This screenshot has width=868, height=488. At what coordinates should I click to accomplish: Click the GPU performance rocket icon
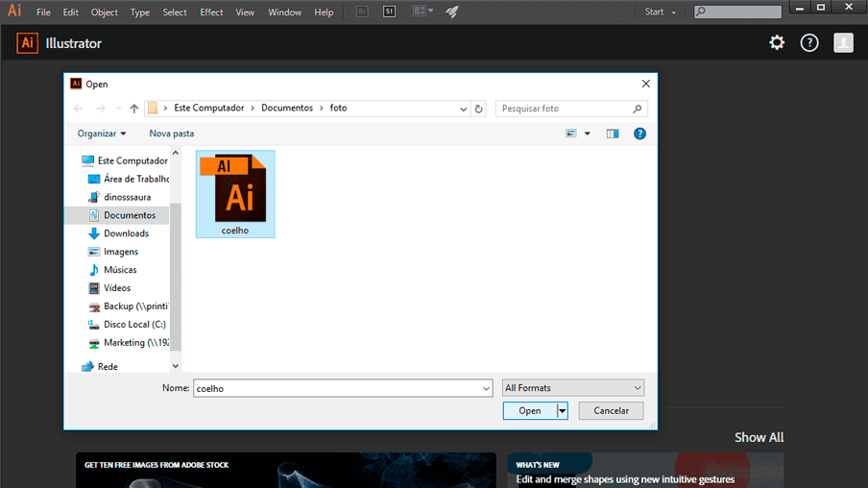(x=452, y=12)
